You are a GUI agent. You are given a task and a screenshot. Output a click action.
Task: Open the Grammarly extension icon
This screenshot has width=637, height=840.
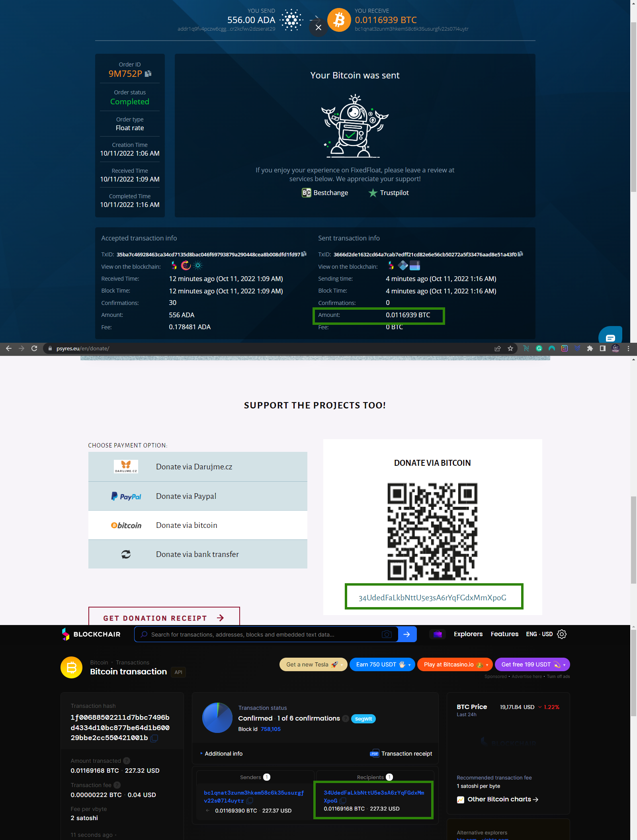click(x=539, y=348)
